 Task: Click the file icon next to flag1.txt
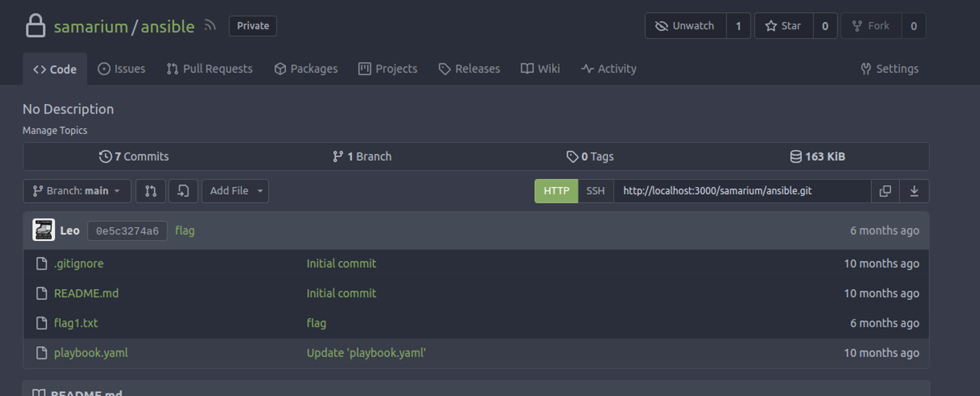[42, 323]
